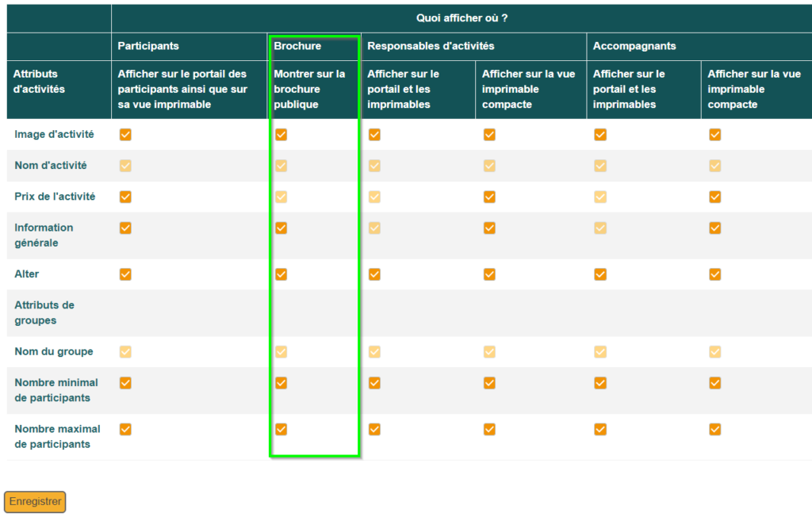Click Prix de l'activité for Accompagnants portal
Image resolution: width=812 pixels, height=517 pixels.
(600, 197)
